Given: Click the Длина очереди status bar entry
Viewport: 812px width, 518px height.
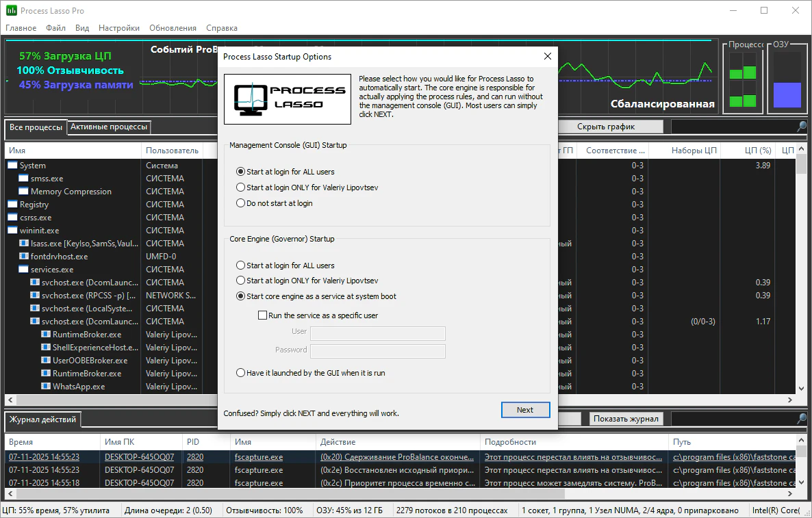Looking at the screenshot, I should 168,510.
